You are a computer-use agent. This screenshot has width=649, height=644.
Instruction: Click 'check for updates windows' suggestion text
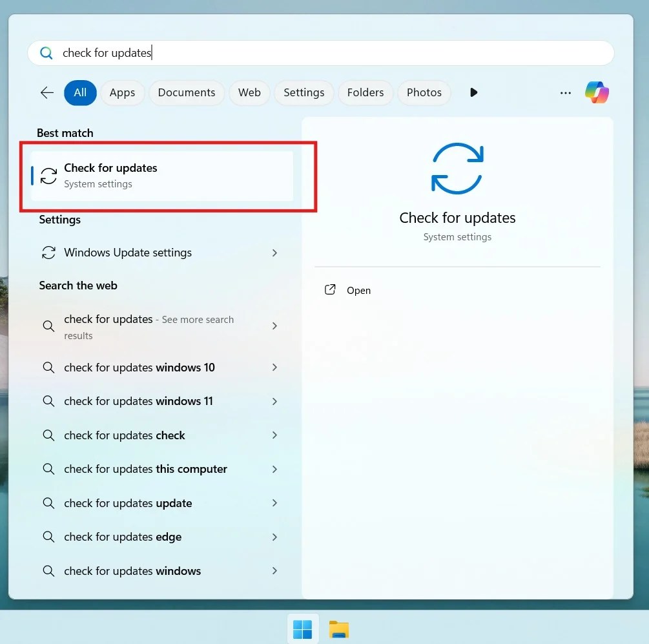point(132,571)
